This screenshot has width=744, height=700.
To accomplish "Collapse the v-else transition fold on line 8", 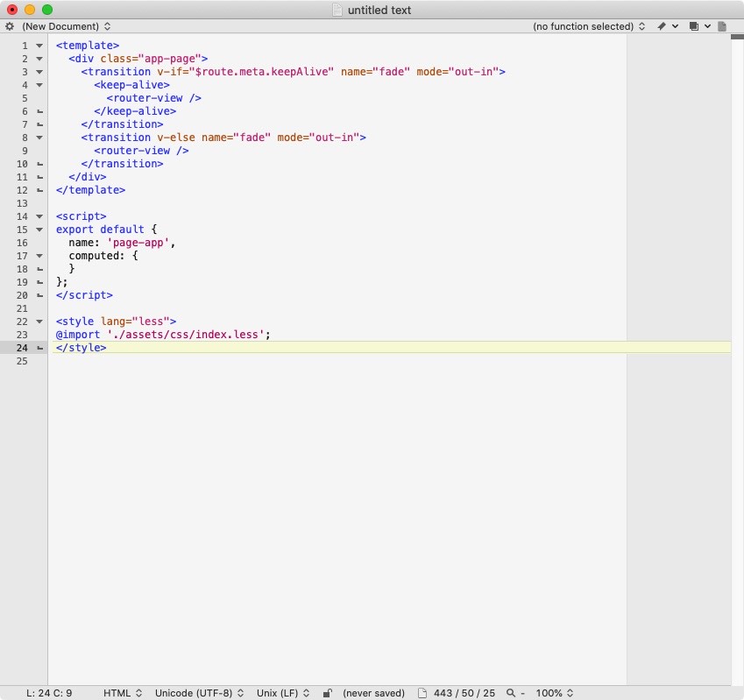I will tap(39, 138).
